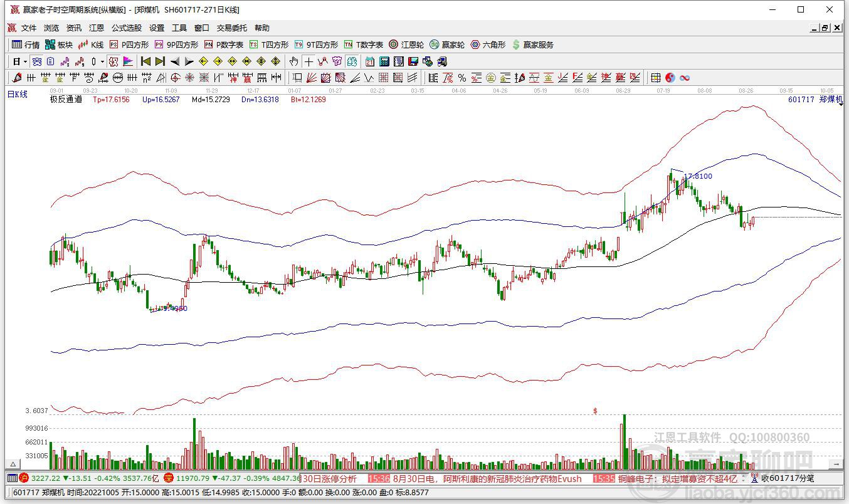The height and width of the screenshot is (504, 849).
Task: Open 收601717分笔 tick details
Action: coord(788,479)
